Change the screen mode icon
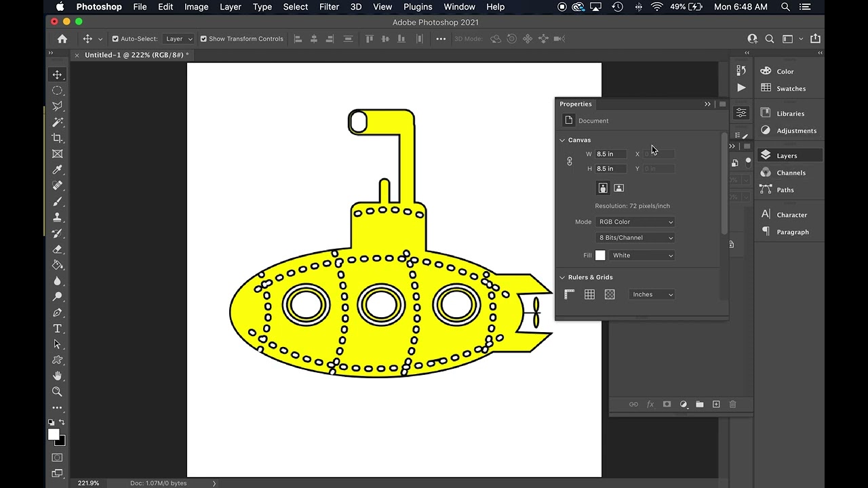The image size is (868, 488). point(58,474)
